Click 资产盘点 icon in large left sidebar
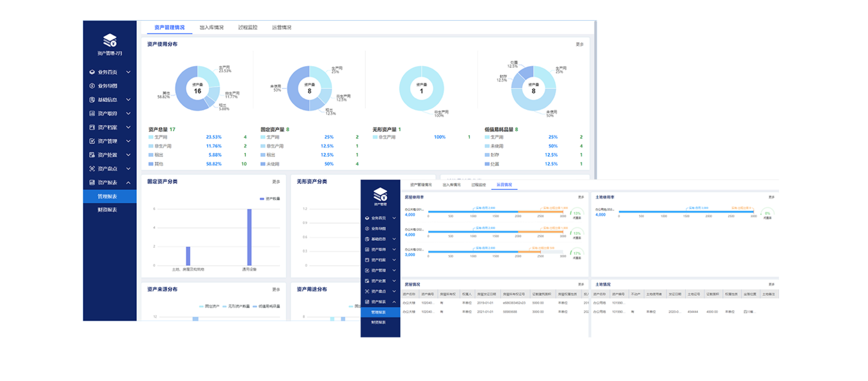Viewport: 868px width, 381px height. tap(91, 169)
